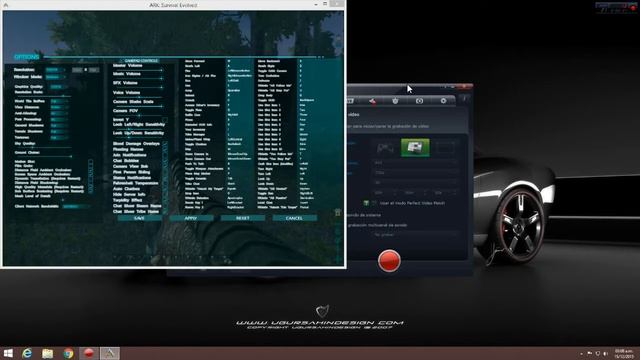The width and height of the screenshot is (640, 360).
Task: Toggle the Camera View Bob checkbox
Action: (x=165, y=167)
